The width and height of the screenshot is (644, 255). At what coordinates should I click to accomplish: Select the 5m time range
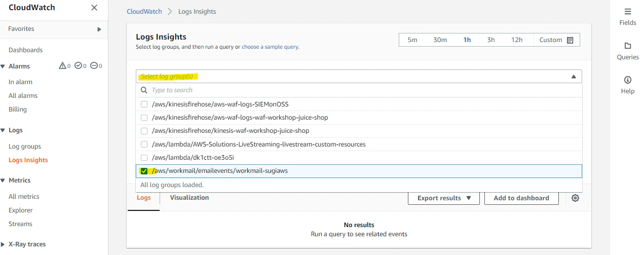(412, 40)
